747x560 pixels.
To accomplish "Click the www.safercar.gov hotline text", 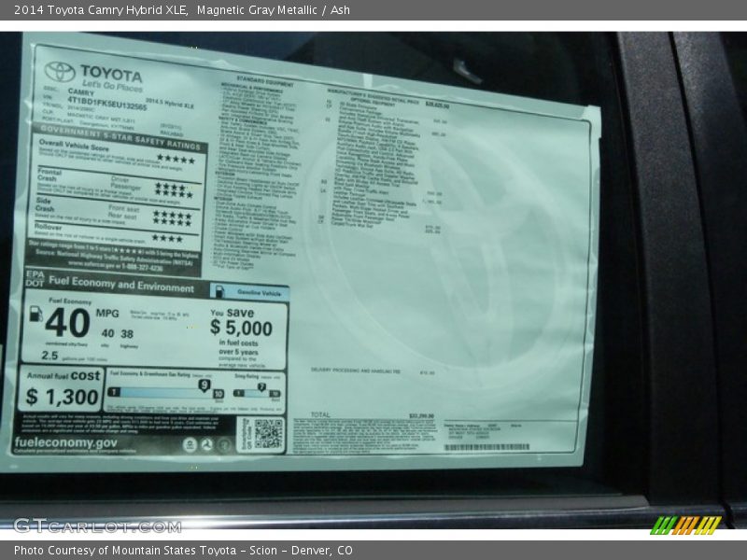I will [113, 264].
